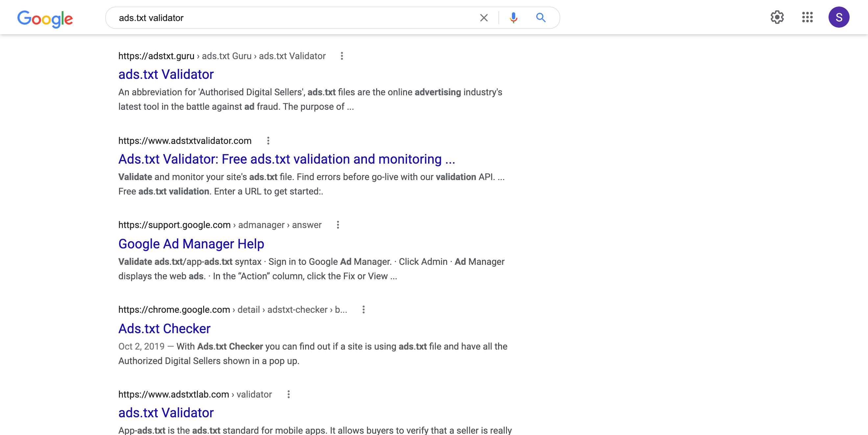
Task: Click snippet 'latest tool in the battle against ad fraud'
Action: 199,107
